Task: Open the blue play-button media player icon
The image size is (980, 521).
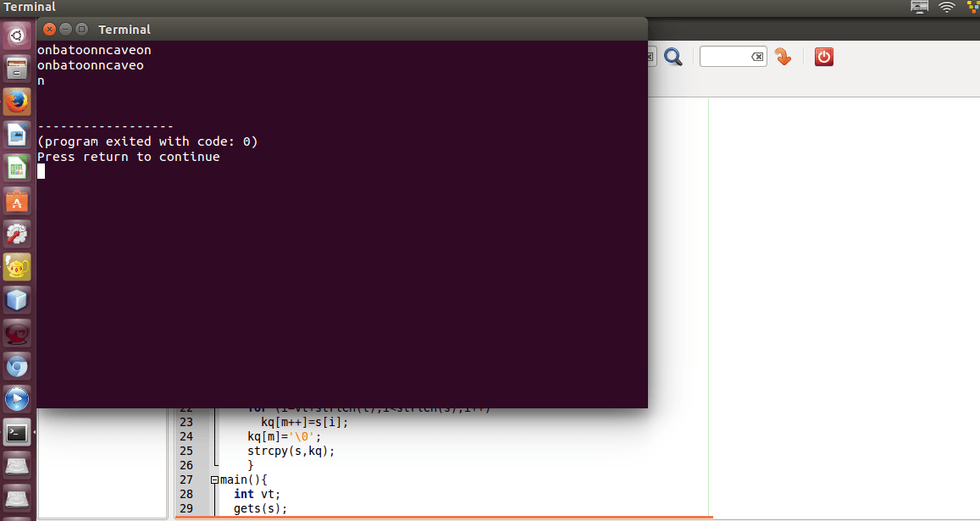Action: 17,399
